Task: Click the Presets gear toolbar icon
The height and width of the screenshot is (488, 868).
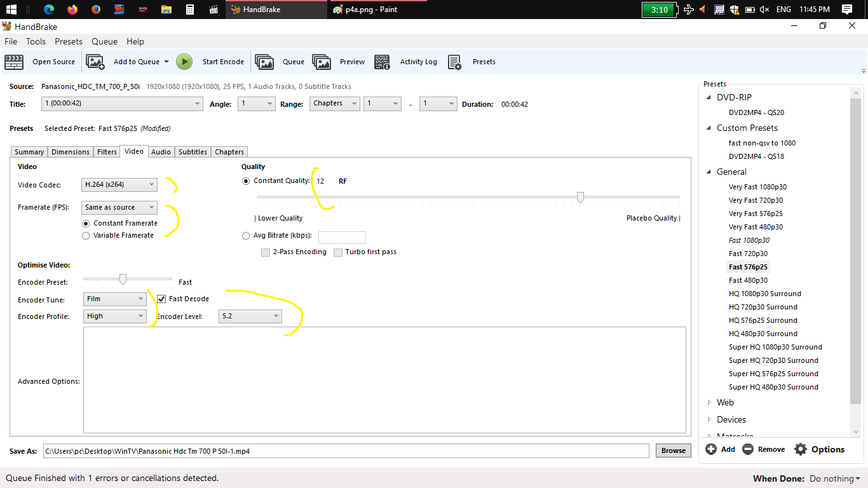Action: click(455, 62)
